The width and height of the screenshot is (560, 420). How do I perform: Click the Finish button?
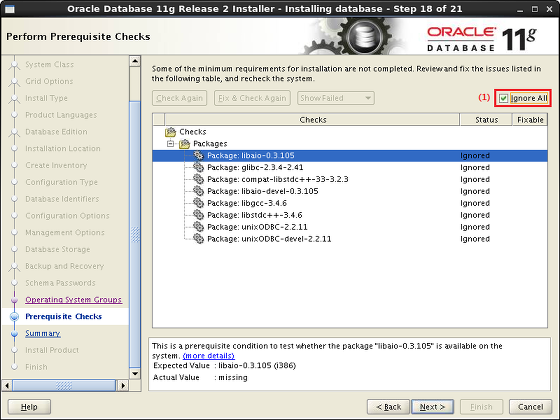click(481, 407)
